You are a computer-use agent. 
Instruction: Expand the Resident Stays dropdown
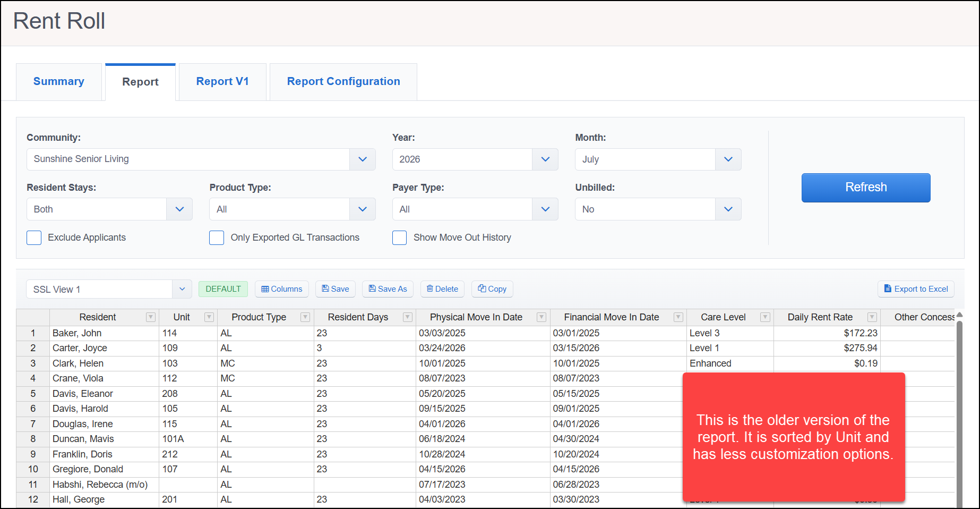click(x=179, y=209)
